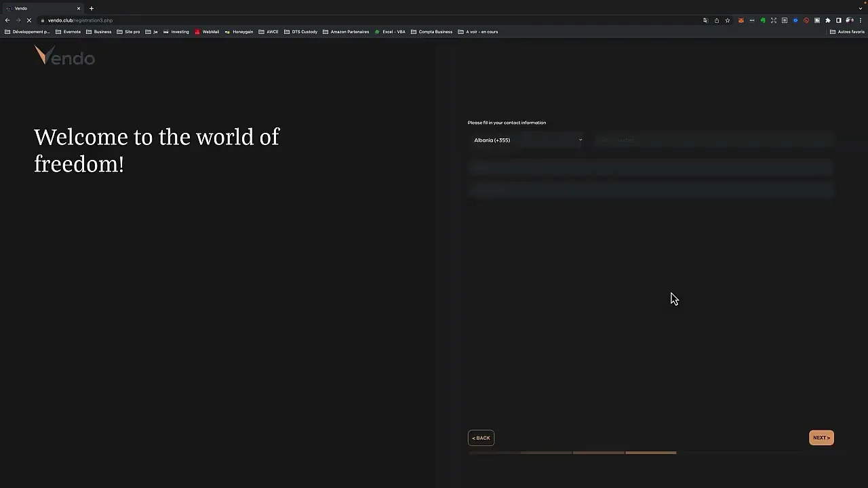Click the BACK button
Image resolution: width=868 pixels, height=488 pixels.
(x=481, y=438)
